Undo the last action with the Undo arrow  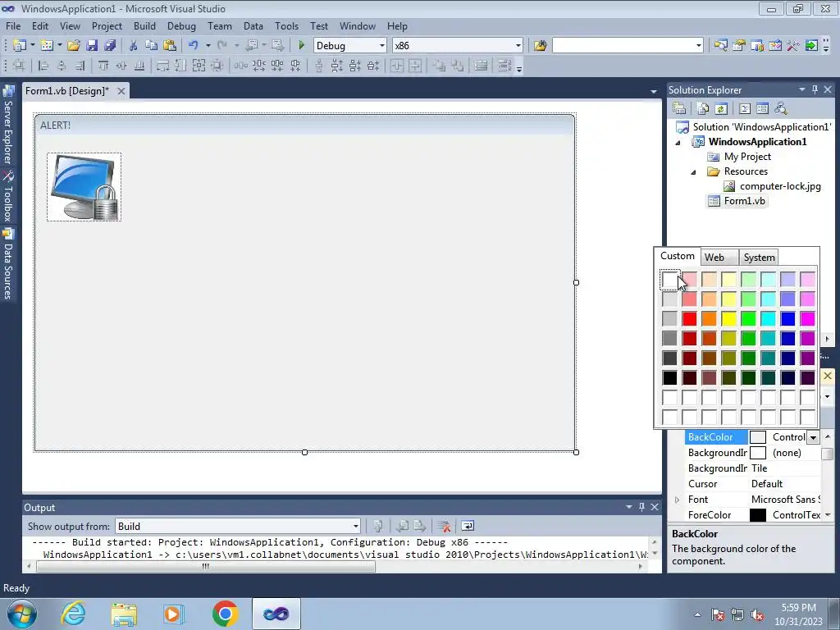(194, 46)
